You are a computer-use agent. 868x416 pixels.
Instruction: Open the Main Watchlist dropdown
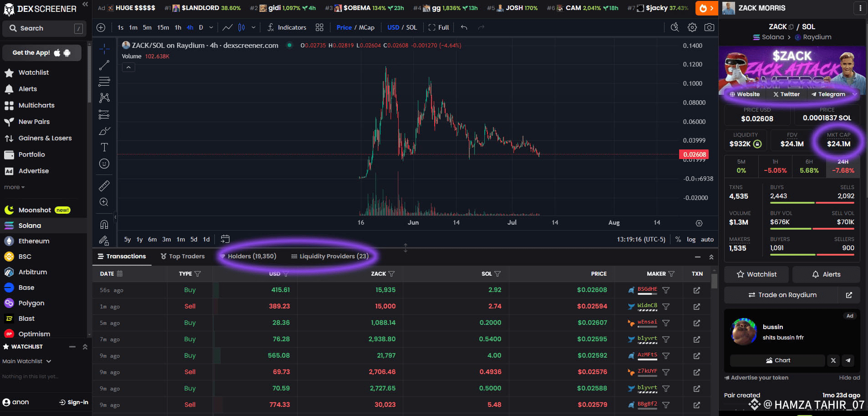[26, 361]
